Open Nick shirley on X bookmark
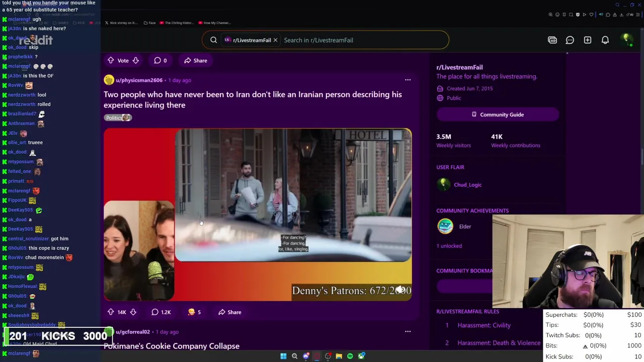The image size is (644, 362). pyautogui.click(x=121, y=23)
